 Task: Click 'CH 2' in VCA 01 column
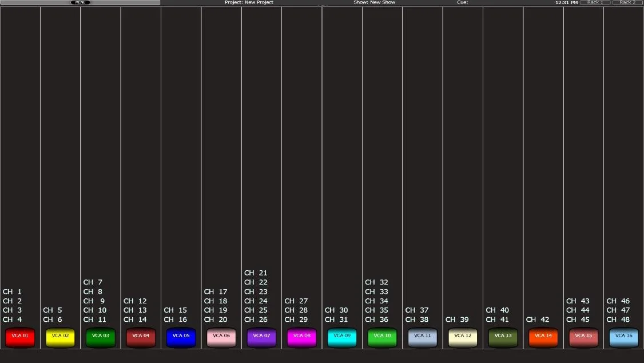13,301
